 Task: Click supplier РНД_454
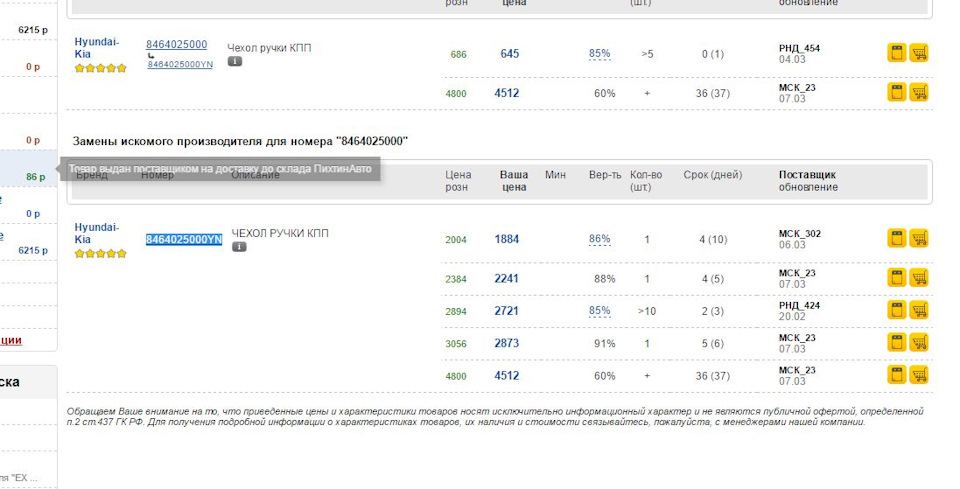(799, 48)
